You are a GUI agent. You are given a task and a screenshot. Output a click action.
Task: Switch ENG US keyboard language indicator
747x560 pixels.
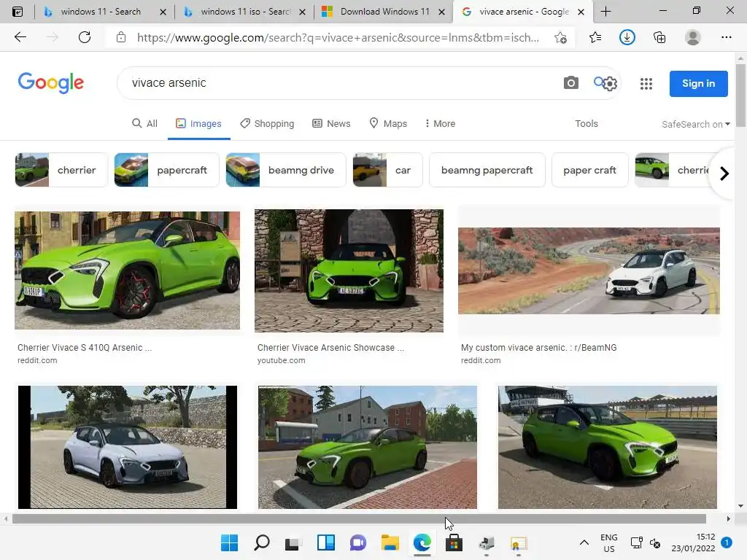(609, 542)
